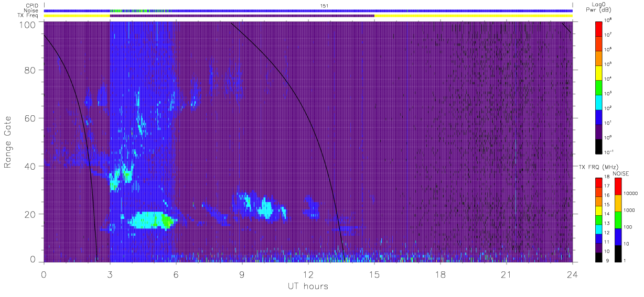Click TX frequency legend label '9'
644x297 pixels.
coord(607,260)
